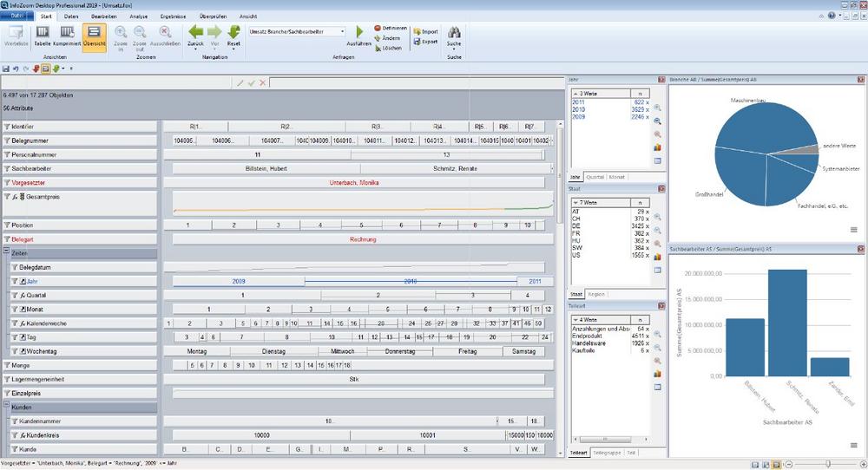Open the Daten ribbon tab

pyautogui.click(x=71, y=16)
